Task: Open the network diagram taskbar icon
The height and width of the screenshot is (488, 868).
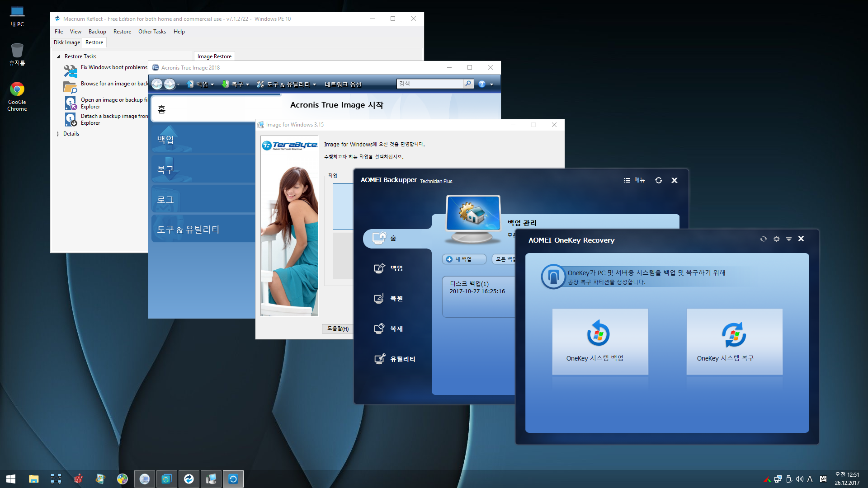Action: coord(56,479)
